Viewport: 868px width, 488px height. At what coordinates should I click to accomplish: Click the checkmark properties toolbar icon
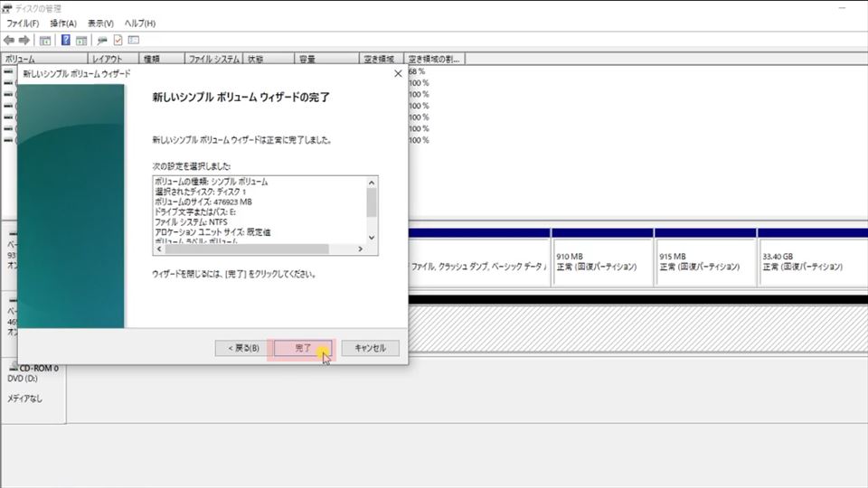click(118, 41)
